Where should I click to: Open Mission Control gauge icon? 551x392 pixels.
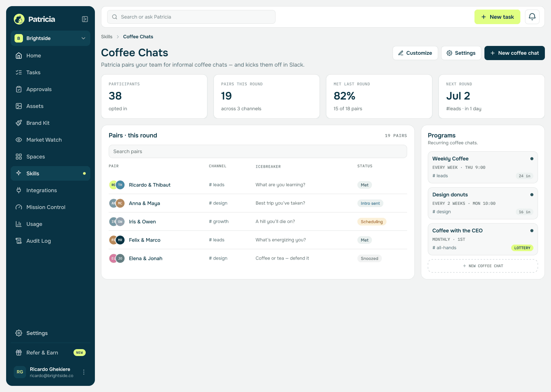click(x=19, y=207)
